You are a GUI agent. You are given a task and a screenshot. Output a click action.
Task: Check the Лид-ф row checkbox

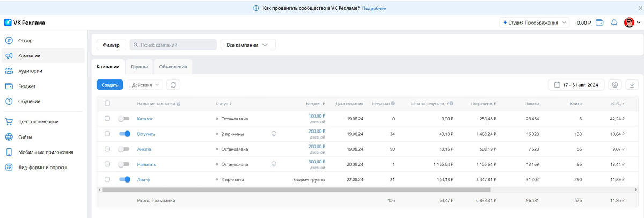tap(107, 179)
